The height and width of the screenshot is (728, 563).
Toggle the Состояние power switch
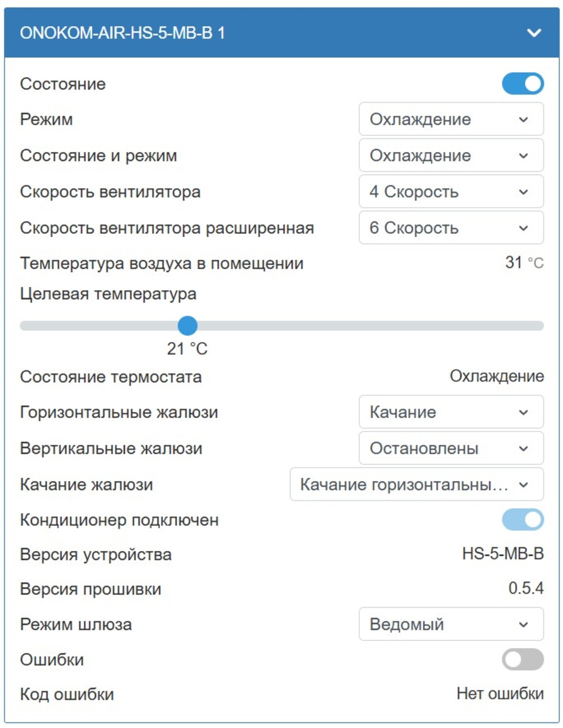(x=522, y=83)
